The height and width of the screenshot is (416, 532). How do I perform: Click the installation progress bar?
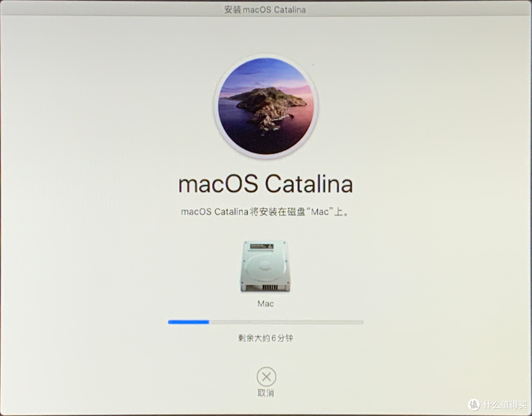coord(266,322)
